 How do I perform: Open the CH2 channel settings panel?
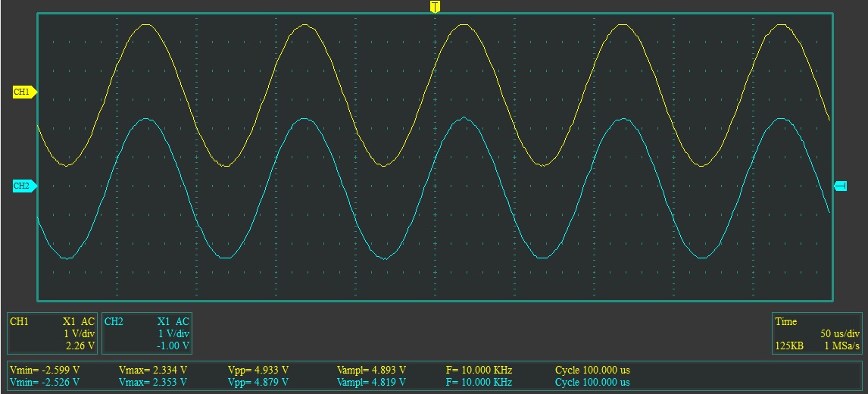(147, 333)
